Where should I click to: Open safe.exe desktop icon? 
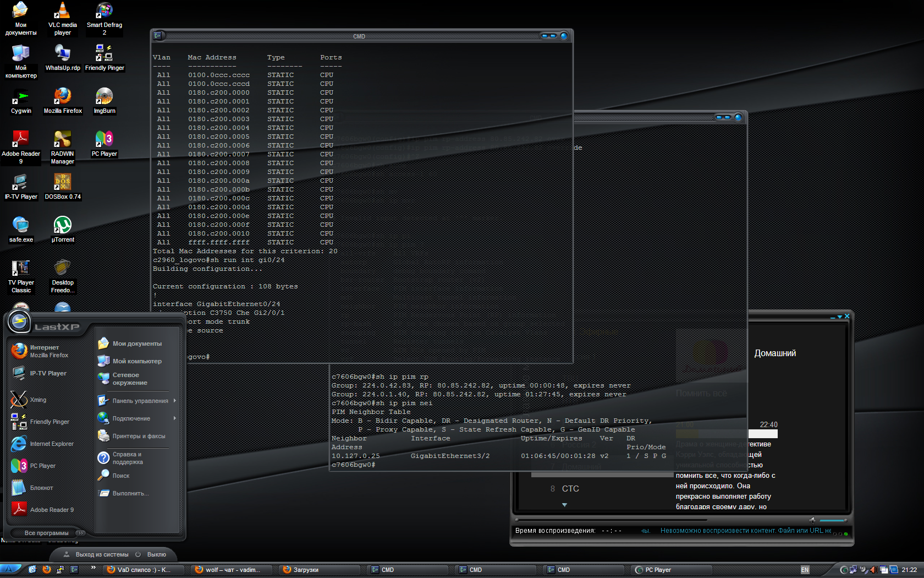pyautogui.click(x=21, y=230)
